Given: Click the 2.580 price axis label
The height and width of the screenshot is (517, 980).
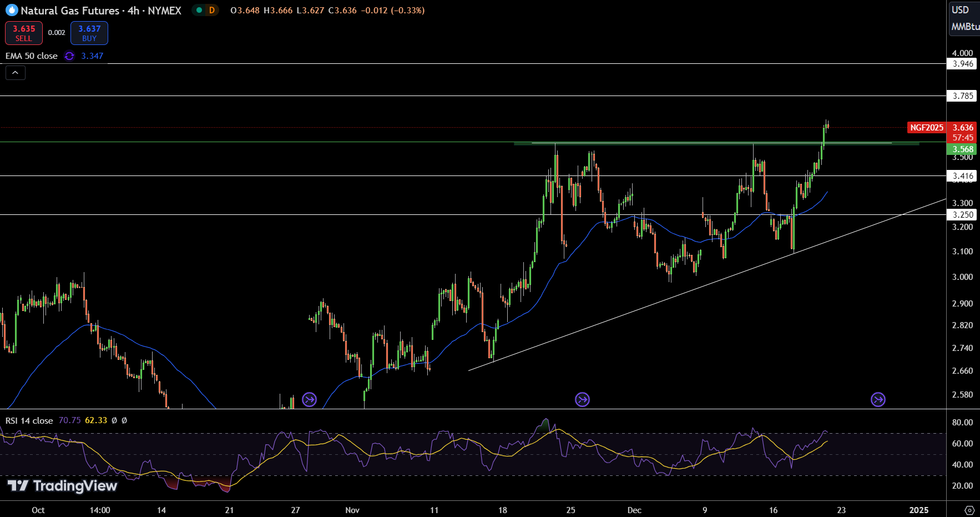Looking at the screenshot, I should (x=962, y=395).
